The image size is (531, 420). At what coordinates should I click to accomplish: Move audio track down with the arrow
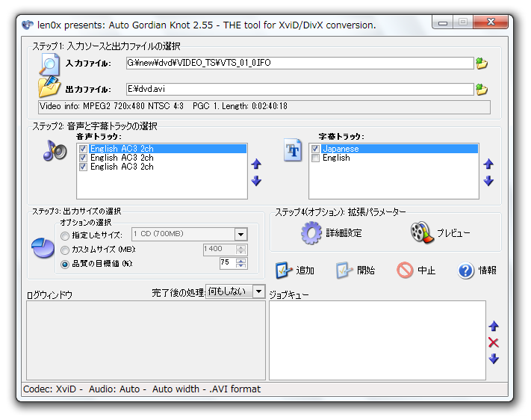coord(256,181)
